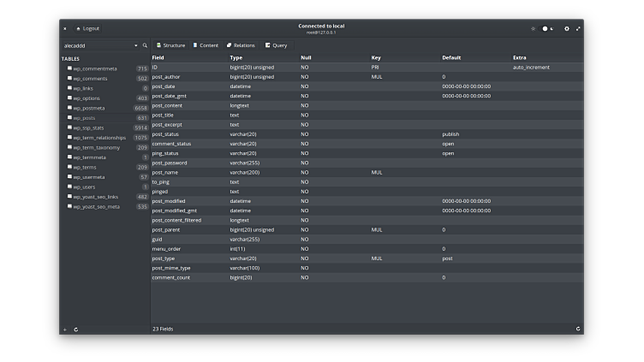This screenshot has width=644, height=362.
Task: Select the wp_commentmeta table
Action: [94, 68]
